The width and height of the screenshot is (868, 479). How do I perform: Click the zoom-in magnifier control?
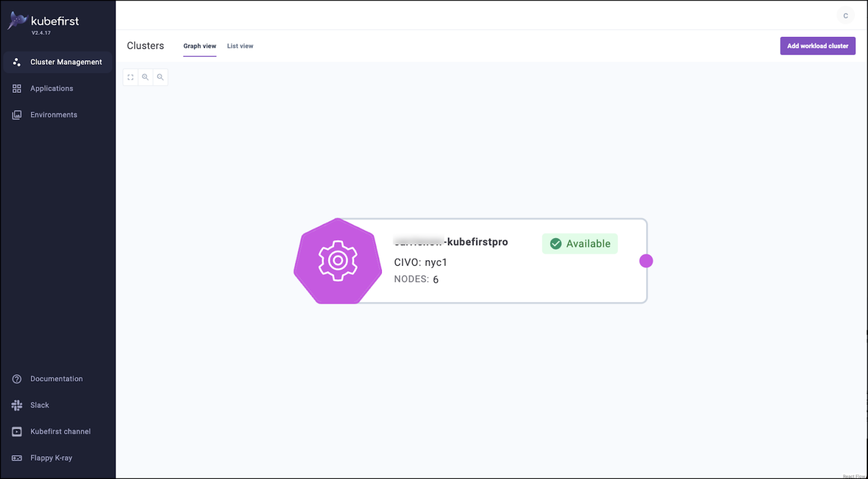(145, 76)
